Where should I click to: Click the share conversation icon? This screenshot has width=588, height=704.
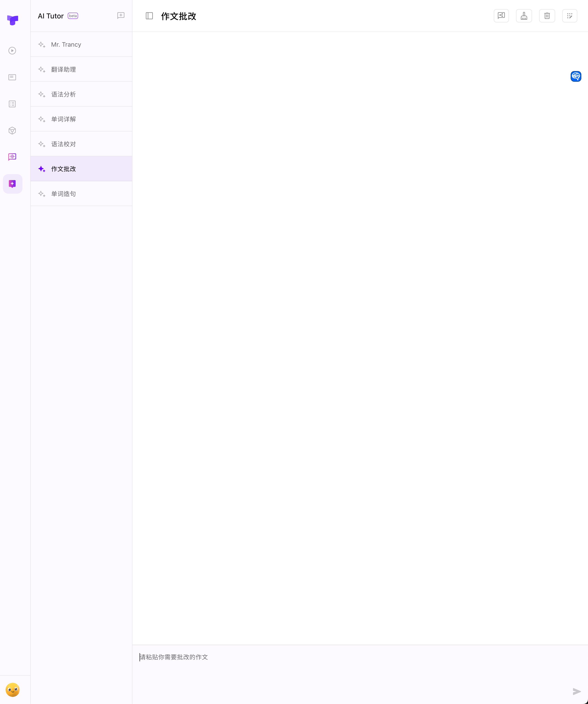tap(501, 16)
